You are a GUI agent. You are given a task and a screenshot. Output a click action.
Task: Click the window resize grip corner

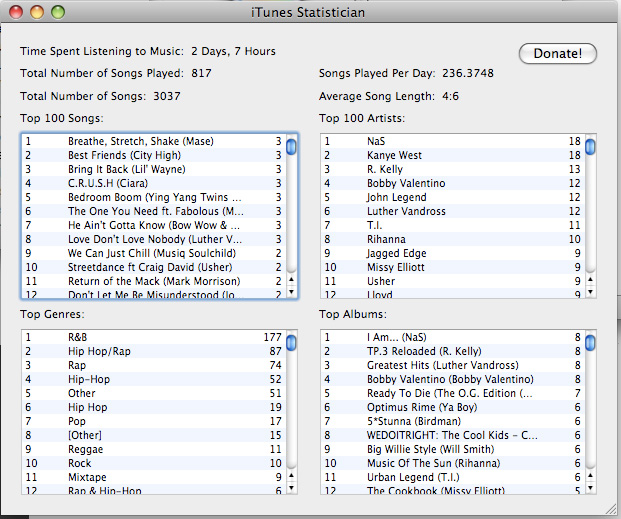[611, 509]
